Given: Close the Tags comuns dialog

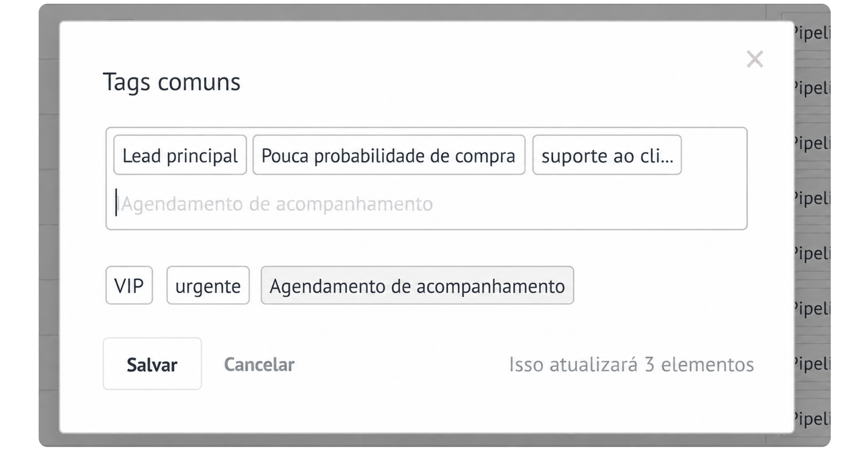Looking at the screenshot, I should click(754, 59).
